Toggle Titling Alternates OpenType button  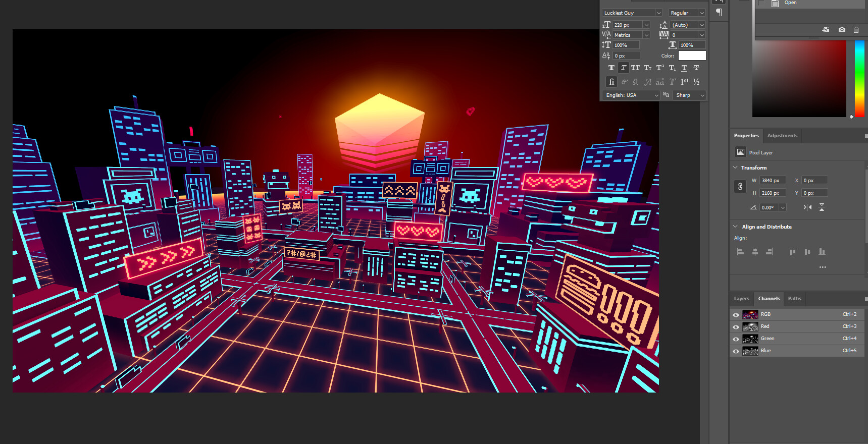pyautogui.click(x=672, y=82)
